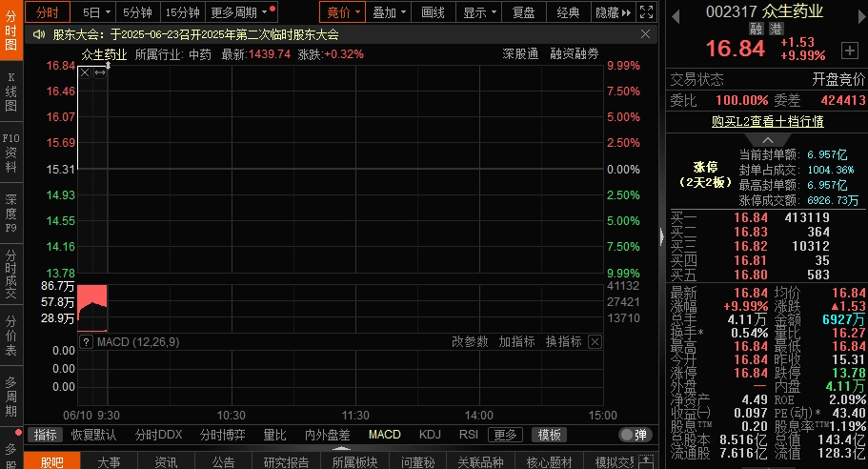Screen dimensions: 868x469
Task: Click the previous stock left arrow
Action: pyautogui.click(x=676, y=17)
